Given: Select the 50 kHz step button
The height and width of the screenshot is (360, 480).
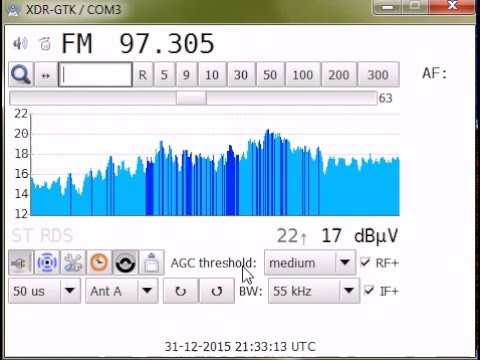Looking at the screenshot, I should pos(270,75).
